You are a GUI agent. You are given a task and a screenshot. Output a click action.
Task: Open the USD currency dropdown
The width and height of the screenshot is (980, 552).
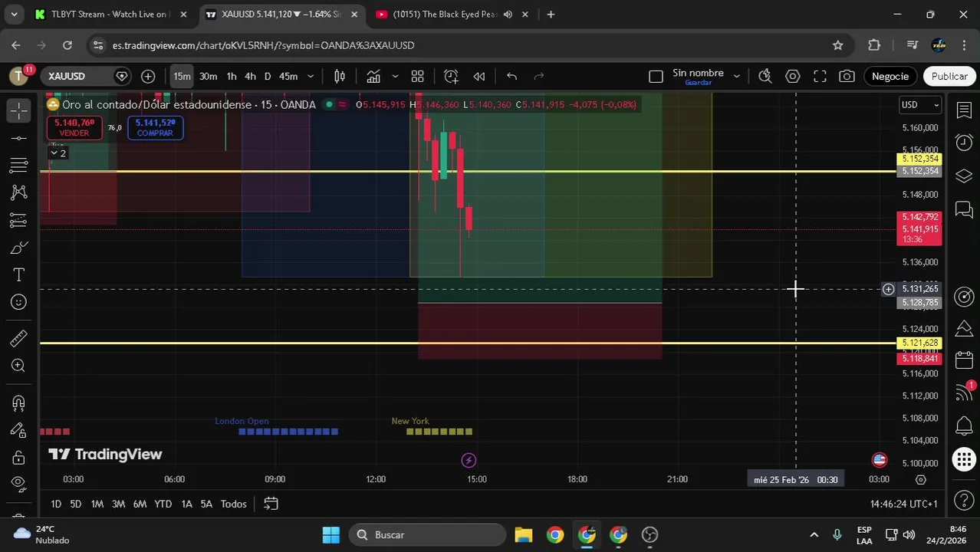pos(919,105)
